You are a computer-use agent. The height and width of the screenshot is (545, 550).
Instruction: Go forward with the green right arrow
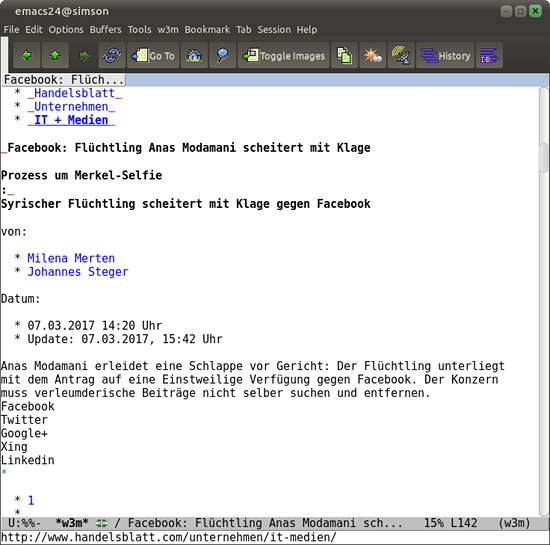coord(83,55)
